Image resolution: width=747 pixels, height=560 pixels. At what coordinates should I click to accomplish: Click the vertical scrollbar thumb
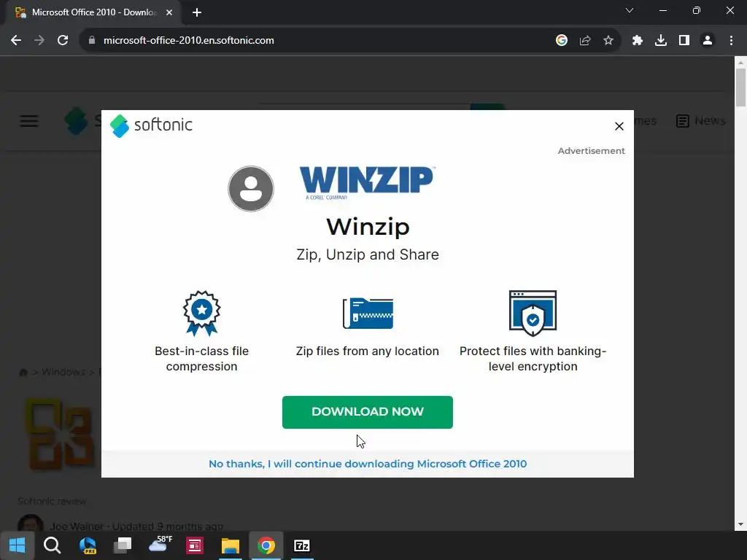740,87
